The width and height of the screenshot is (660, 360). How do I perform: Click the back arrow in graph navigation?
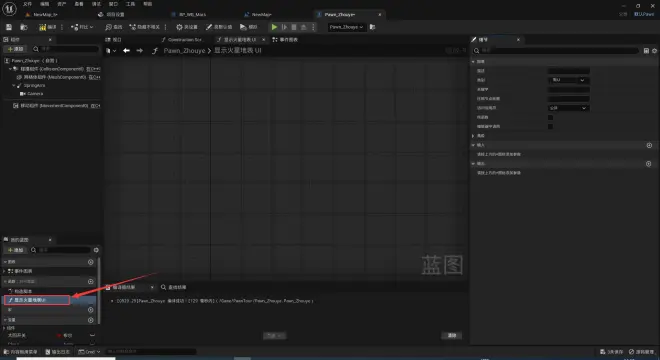(x=126, y=51)
